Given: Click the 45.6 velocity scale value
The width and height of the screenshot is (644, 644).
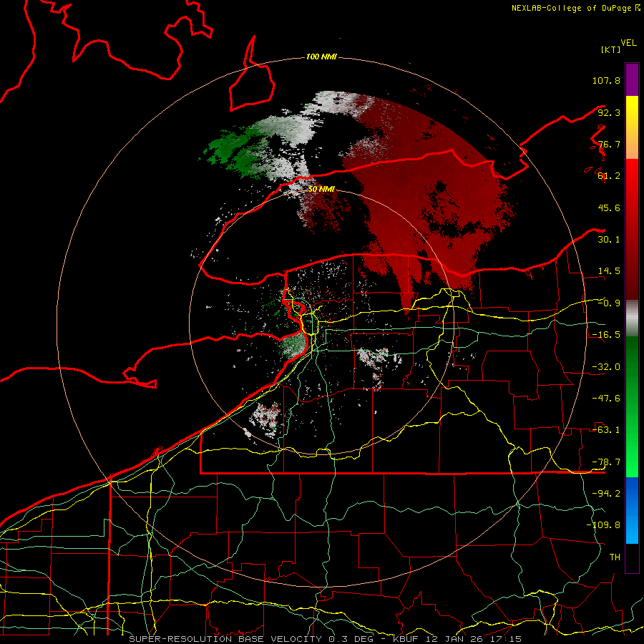Looking at the screenshot, I should pyautogui.click(x=609, y=208).
